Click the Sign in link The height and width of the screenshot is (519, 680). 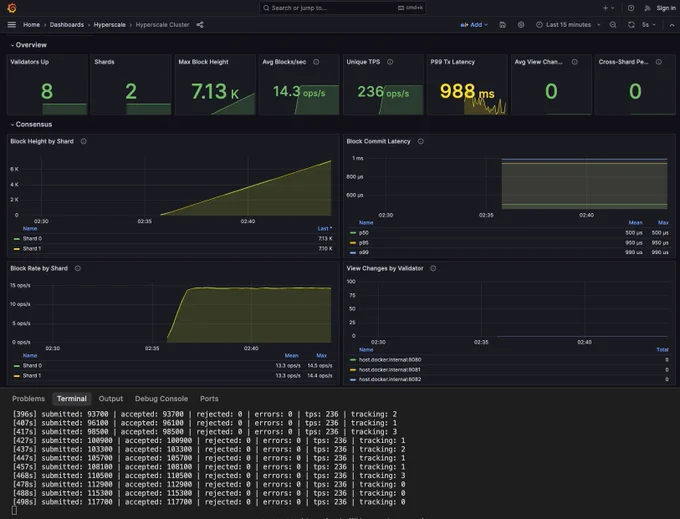(x=666, y=8)
